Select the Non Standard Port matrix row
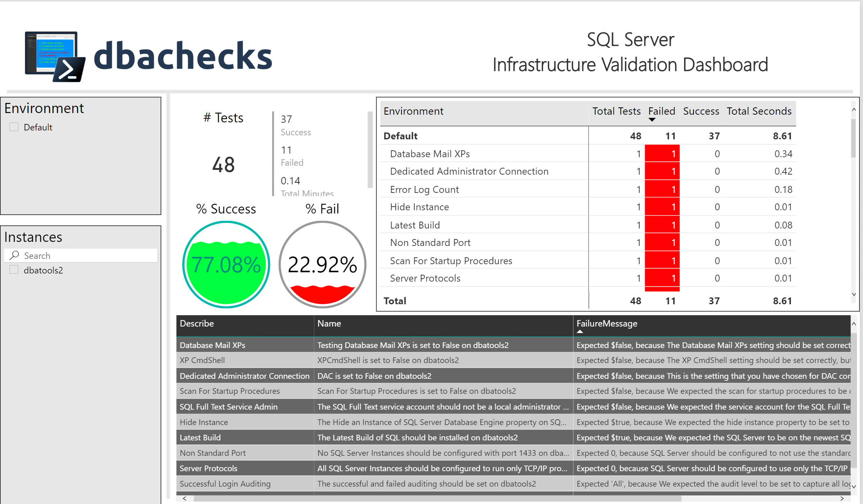This screenshot has height=504, width=863. [588, 242]
